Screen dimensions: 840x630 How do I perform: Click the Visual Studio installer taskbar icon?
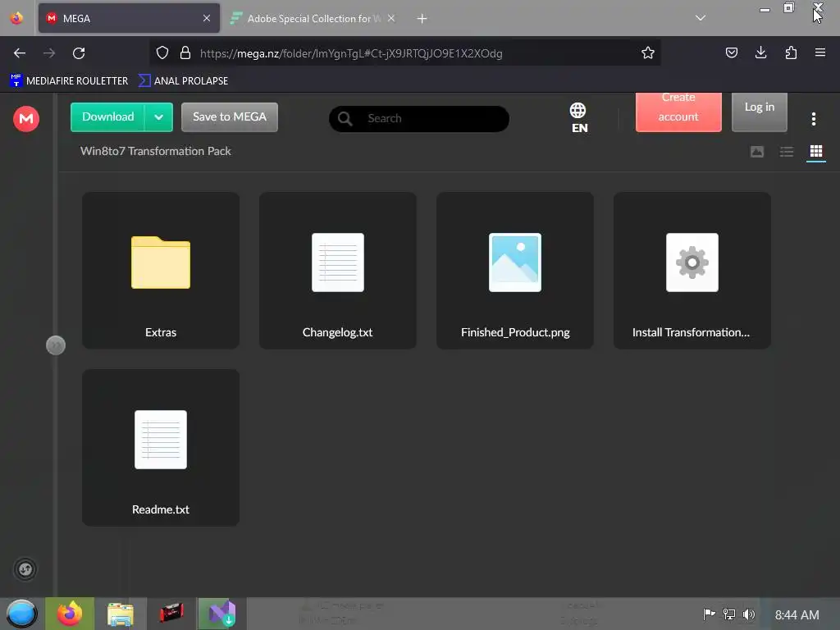click(x=221, y=614)
